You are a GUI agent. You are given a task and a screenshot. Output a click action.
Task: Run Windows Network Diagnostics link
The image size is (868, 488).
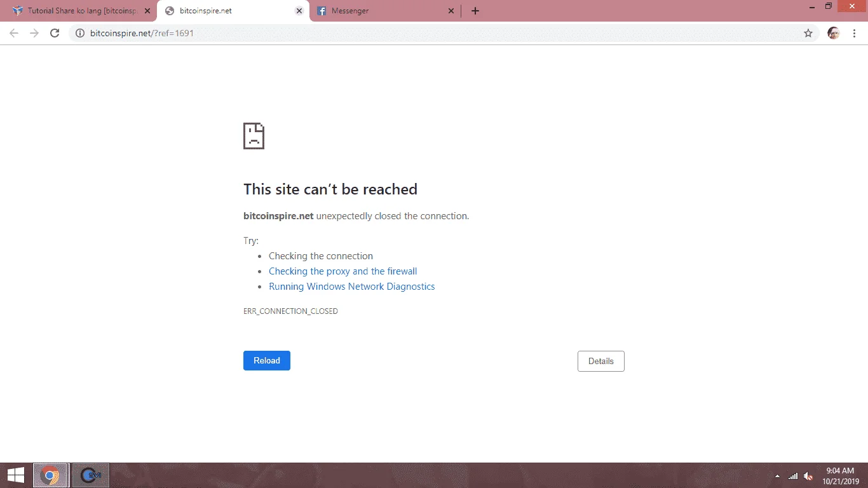(352, 287)
